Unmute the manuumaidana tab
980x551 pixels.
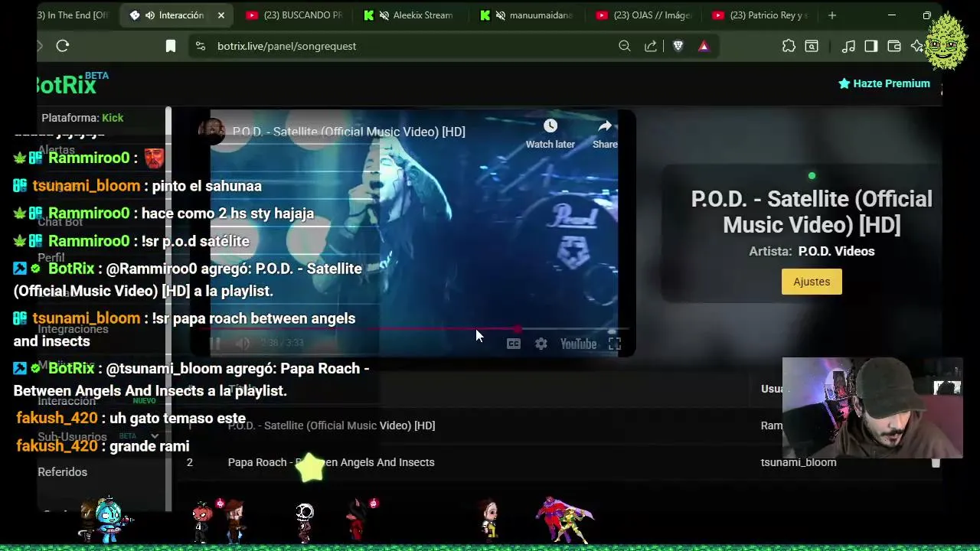tap(501, 15)
